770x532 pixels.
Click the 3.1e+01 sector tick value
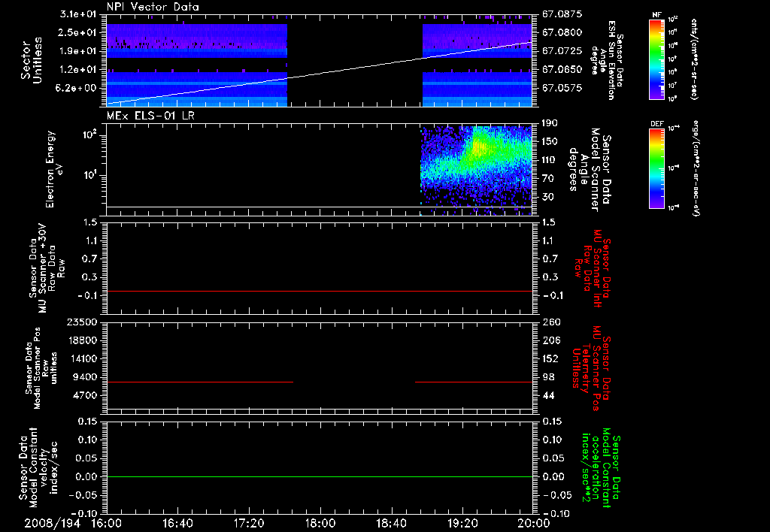pyautogui.click(x=77, y=14)
